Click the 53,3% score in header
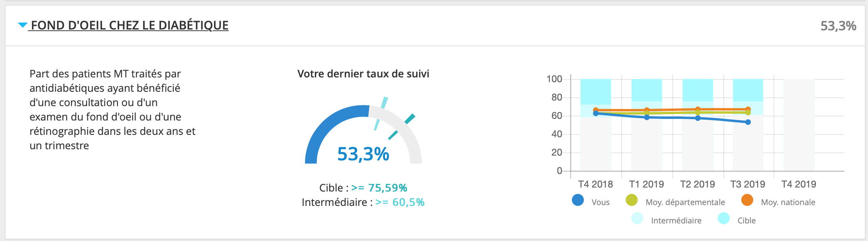This screenshot has width=868, height=241. pyautogui.click(x=838, y=26)
